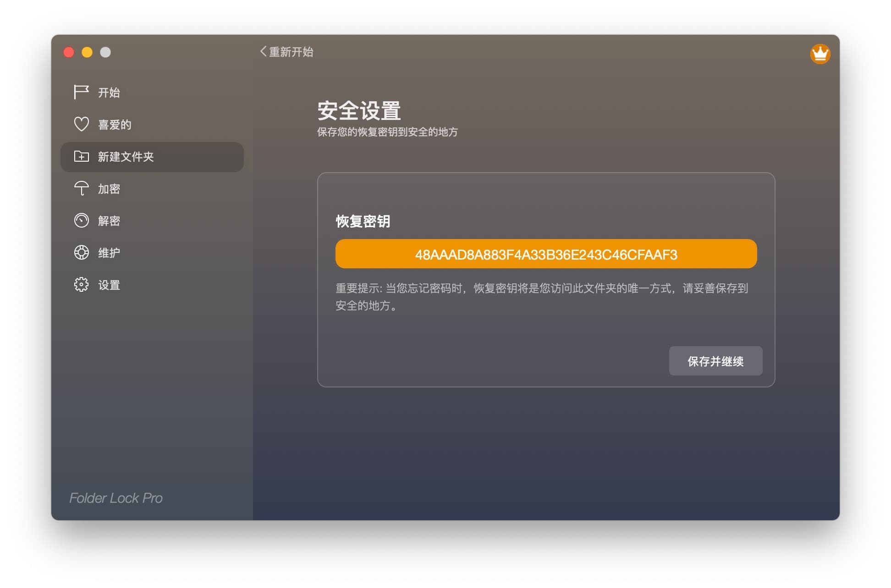Click the 安全设置 heading

click(x=359, y=110)
